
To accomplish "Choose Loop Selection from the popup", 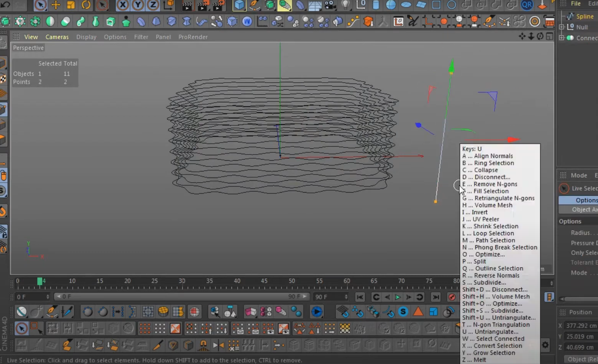I will tap(493, 233).
